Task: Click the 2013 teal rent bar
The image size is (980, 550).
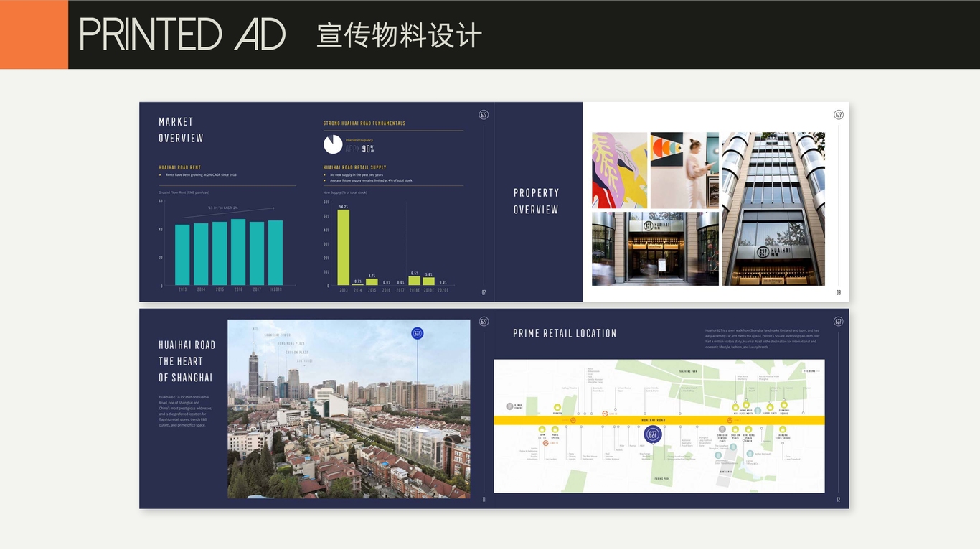Action: click(x=182, y=255)
